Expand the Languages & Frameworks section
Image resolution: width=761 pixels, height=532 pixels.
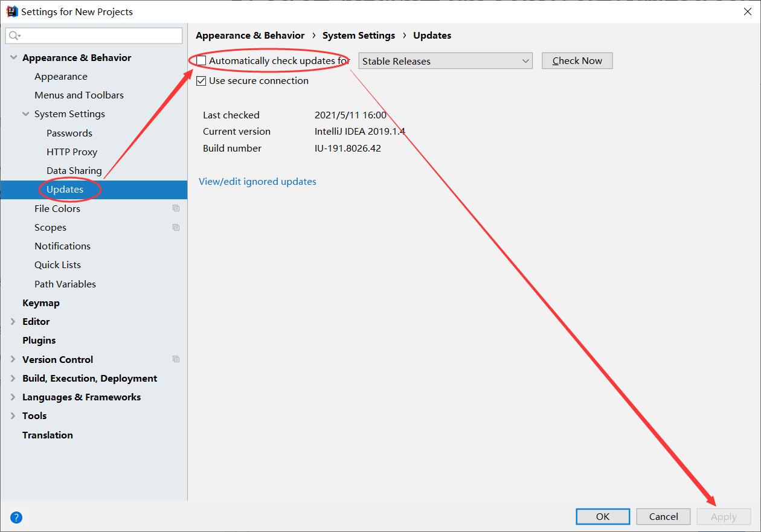point(13,397)
